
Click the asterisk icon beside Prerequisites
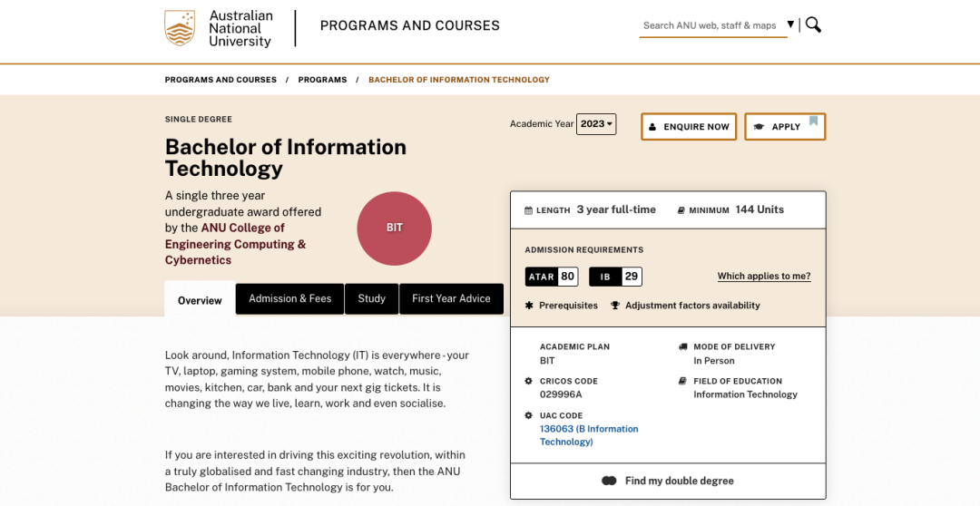[529, 306]
